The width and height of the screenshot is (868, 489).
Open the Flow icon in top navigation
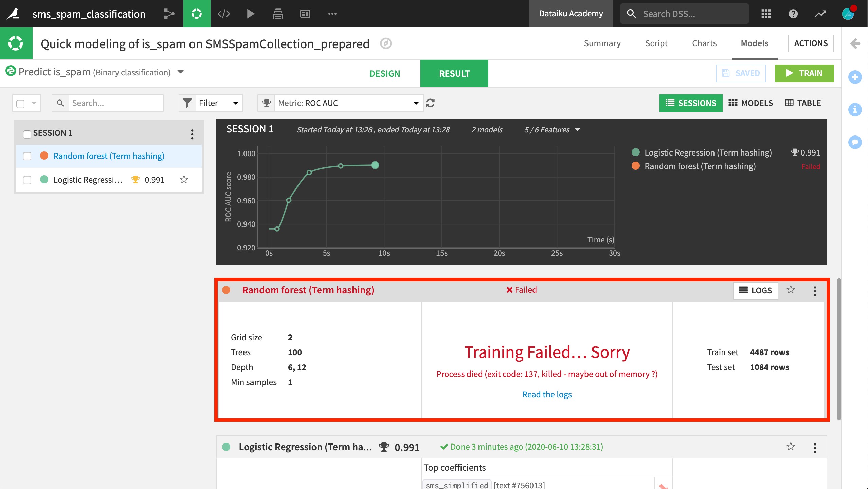coord(169,14)
